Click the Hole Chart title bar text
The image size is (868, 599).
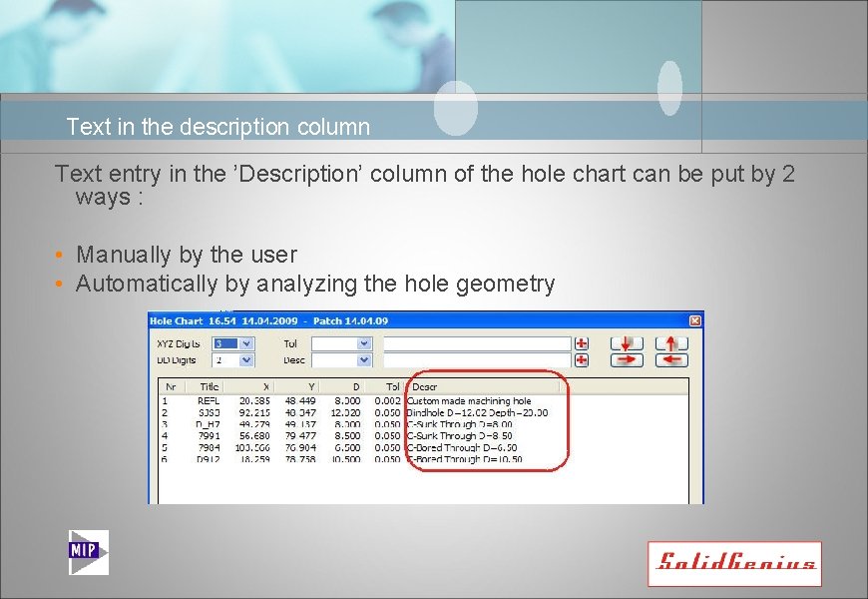[x=269, y=320]
